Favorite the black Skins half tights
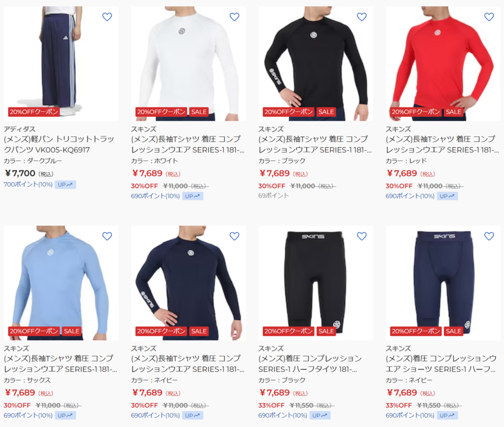Viewport: 504px width, 427px height. coord(362,236)
